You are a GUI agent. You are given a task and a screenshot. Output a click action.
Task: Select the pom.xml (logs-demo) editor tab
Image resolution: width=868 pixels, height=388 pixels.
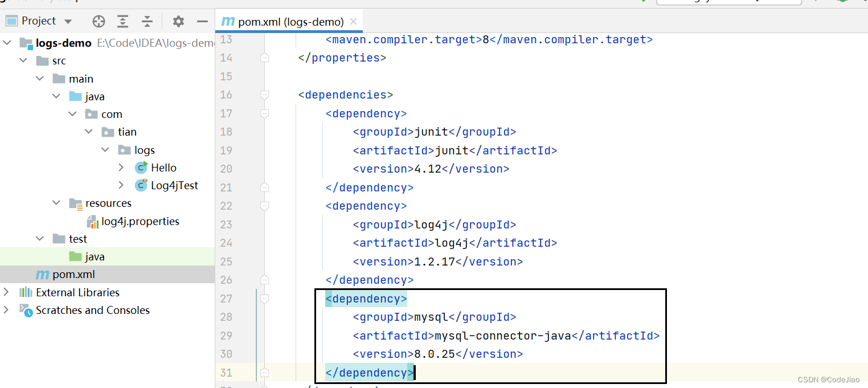click(289, 22)
